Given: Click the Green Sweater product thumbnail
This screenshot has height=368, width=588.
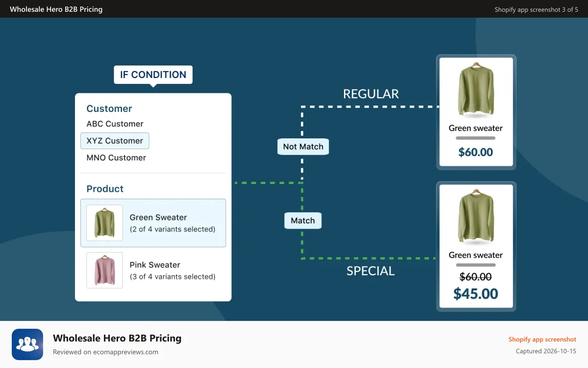Looking at the screenshot, I should tap(104, 223).
